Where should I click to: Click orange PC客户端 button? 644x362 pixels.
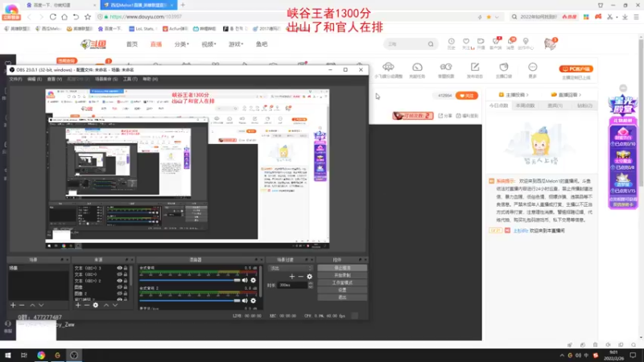(x=576, y=69)
